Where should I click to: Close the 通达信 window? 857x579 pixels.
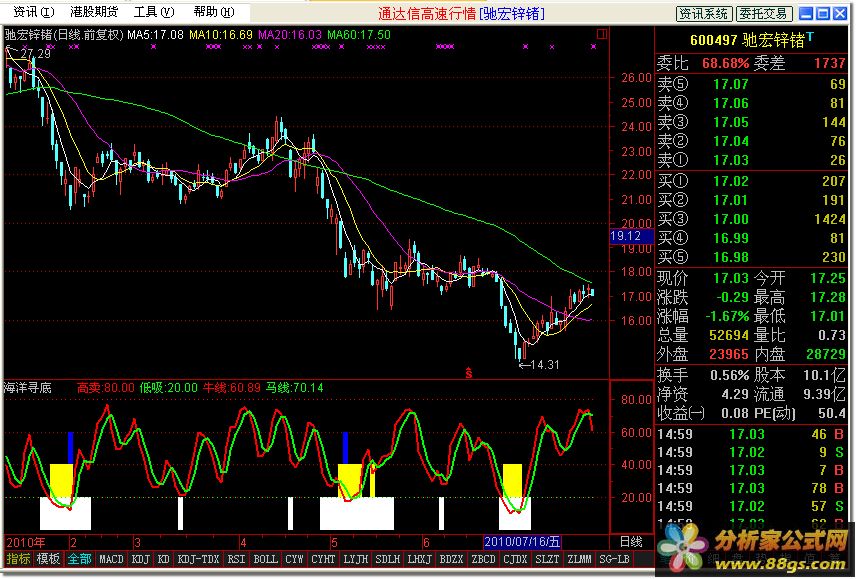pos(840,13)
